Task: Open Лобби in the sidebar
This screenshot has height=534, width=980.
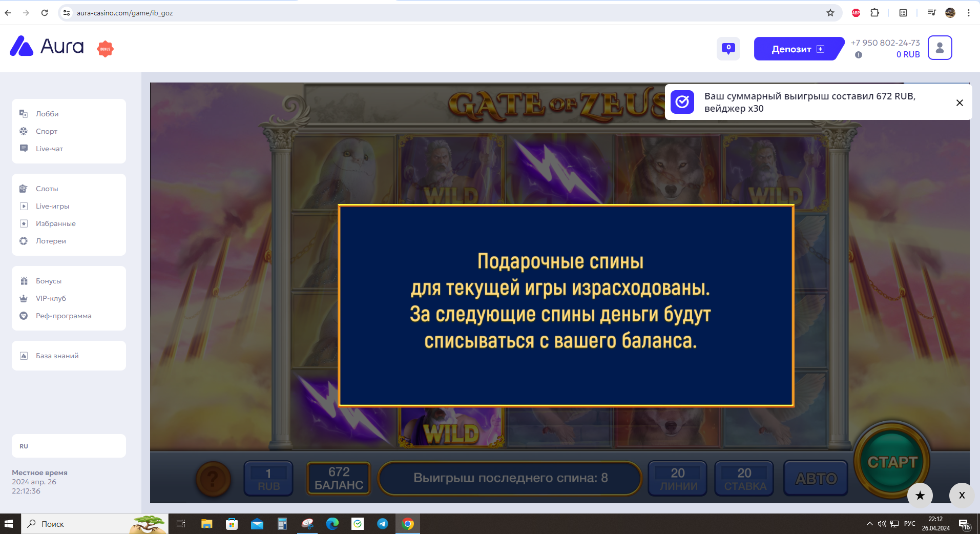Action: [47, 114]
